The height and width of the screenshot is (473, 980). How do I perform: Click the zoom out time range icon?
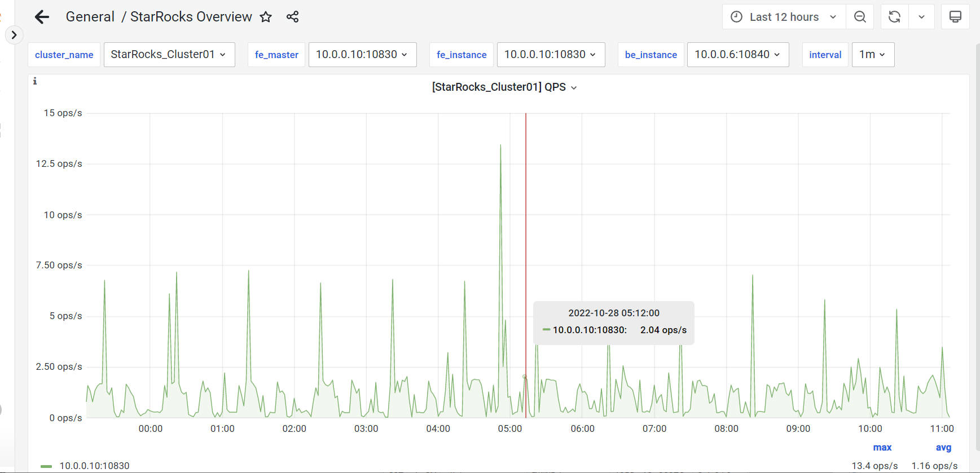pos(860,17)
